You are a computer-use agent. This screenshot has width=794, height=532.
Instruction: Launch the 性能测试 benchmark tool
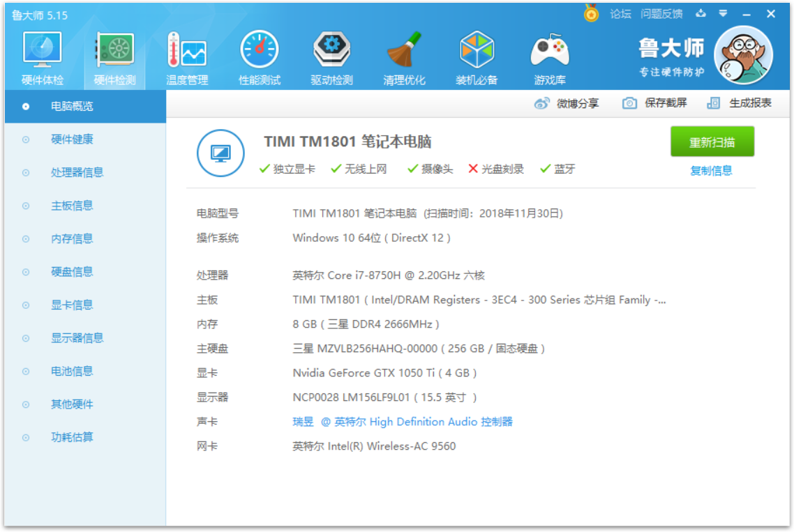point(259,56)
